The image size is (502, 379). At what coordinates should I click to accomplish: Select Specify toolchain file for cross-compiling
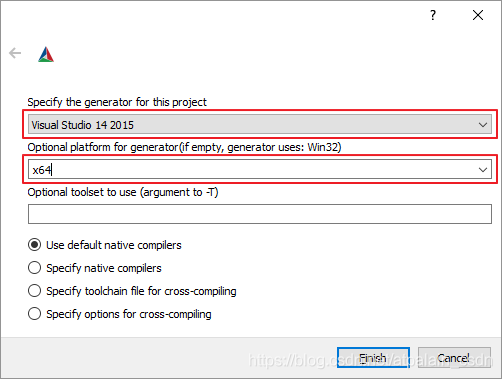(34, 291)
